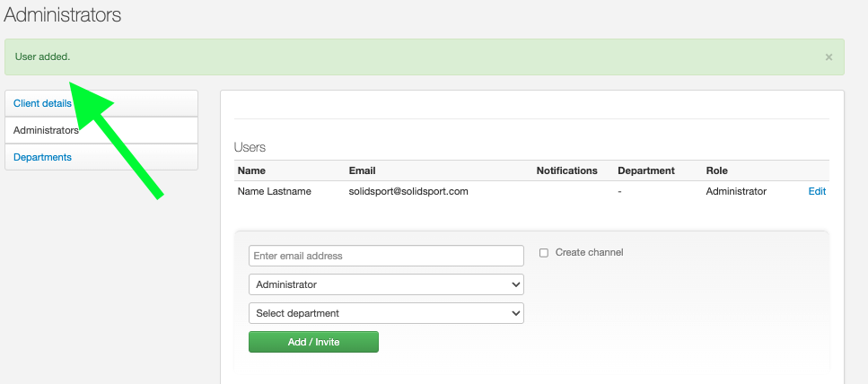Image resolution: width=868 pixels, height=384 pixels.
Task: Expand the 'Select department' dropdown
Action: point(386,313)
